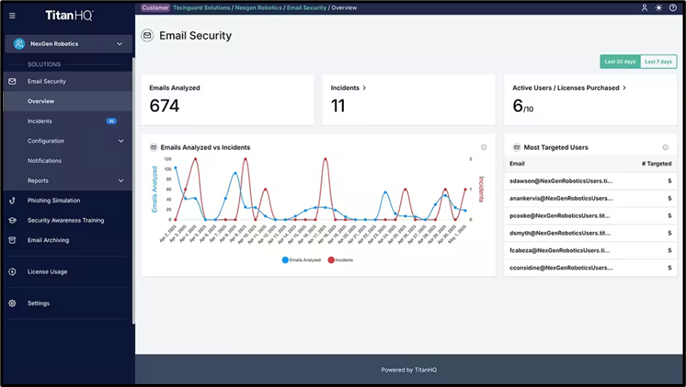Open the help question mark icon
This screenshot has width=686, height=387.
coord(673,8)
